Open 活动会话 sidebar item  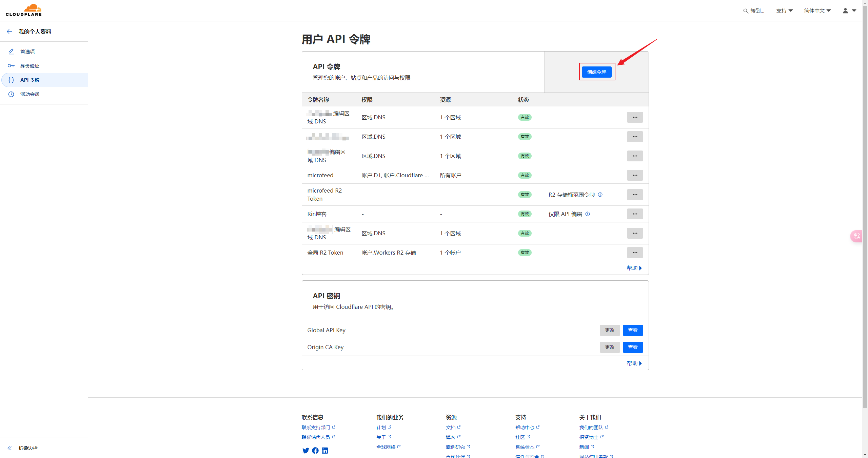(x=30, y=94)
